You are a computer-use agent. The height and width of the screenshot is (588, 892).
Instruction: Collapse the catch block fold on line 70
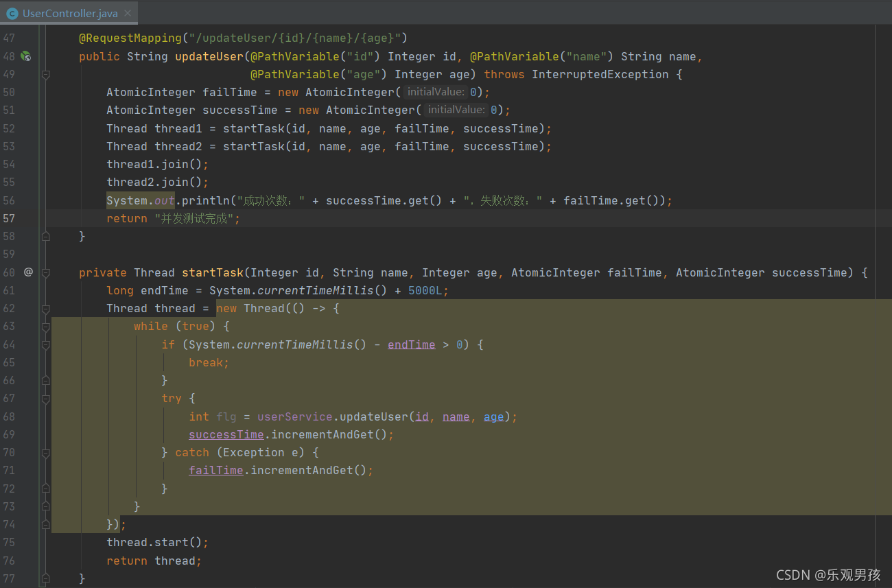tap(46, 453)
